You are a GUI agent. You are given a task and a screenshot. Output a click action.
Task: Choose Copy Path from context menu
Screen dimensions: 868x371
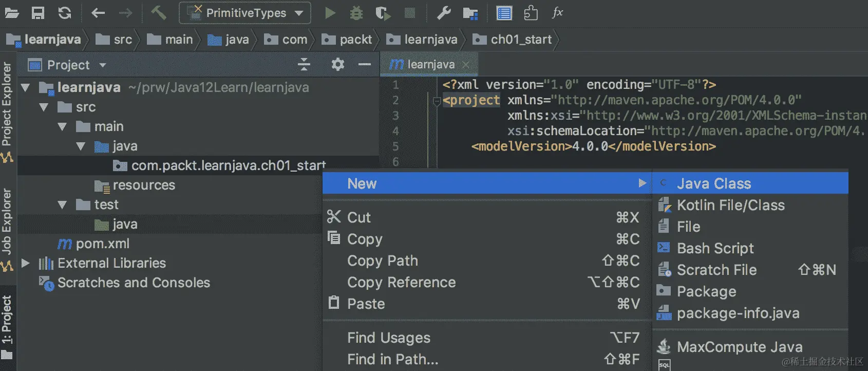click(487, 261)
